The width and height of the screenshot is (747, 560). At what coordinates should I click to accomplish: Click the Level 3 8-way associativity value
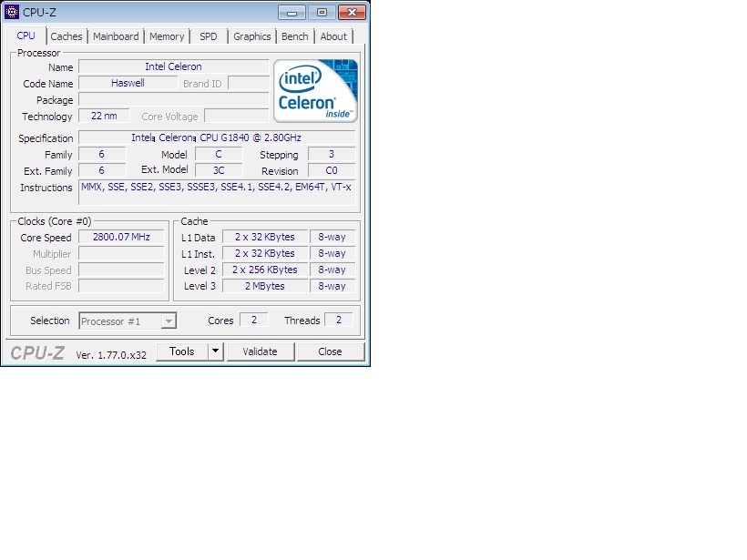click(333, 286)
